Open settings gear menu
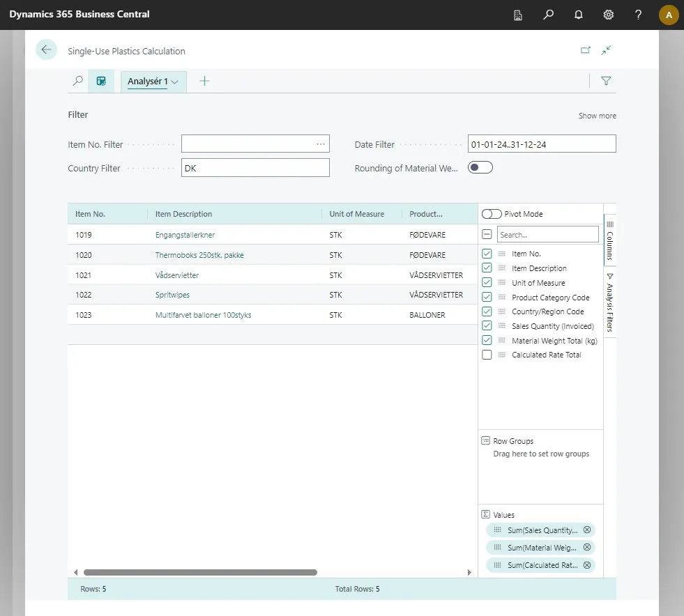The width and height of the screenshot is (684, 616). (608, 15)
